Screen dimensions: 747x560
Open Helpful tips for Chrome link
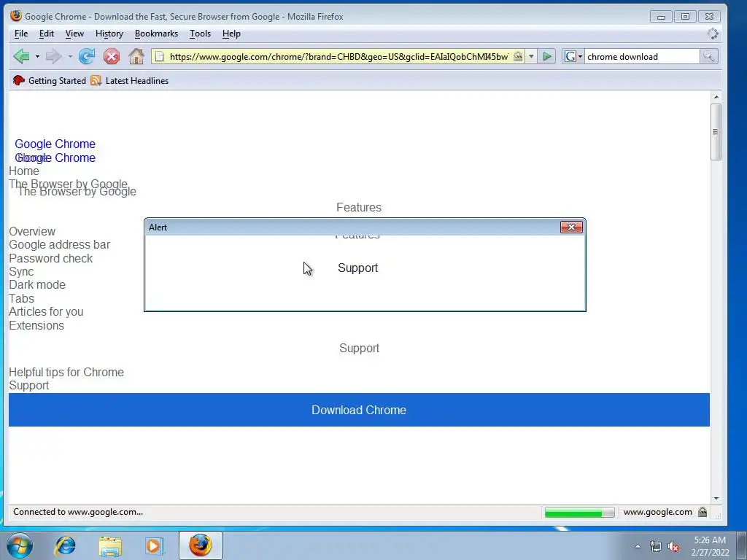pos(66,373)
